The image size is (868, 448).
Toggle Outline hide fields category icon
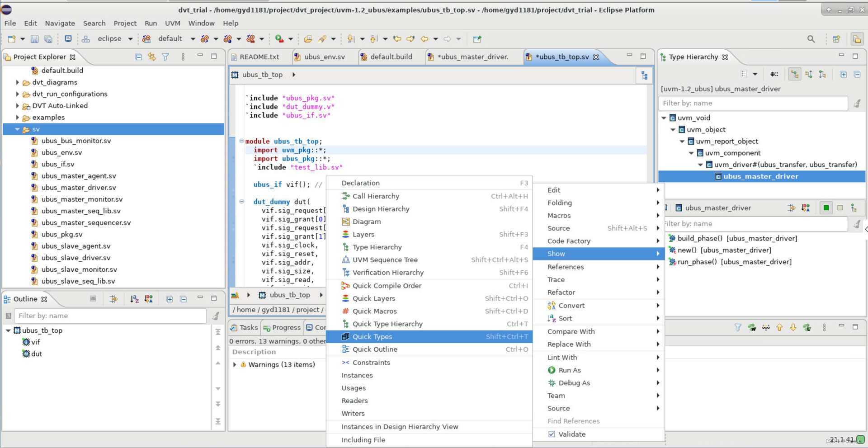click(148, 299)
